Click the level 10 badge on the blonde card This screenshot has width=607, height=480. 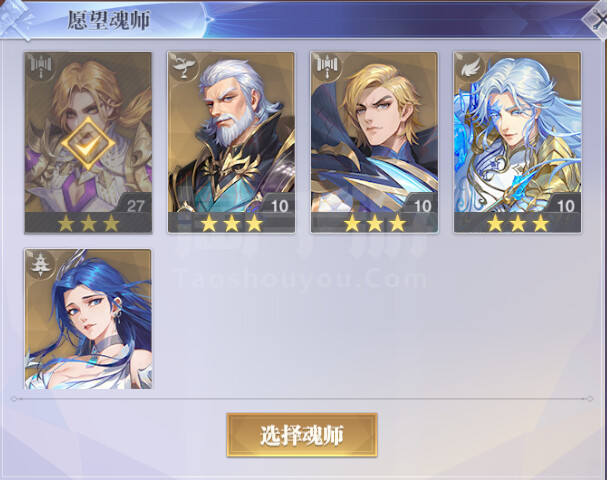pyautogui.click(x=422, y=205)
